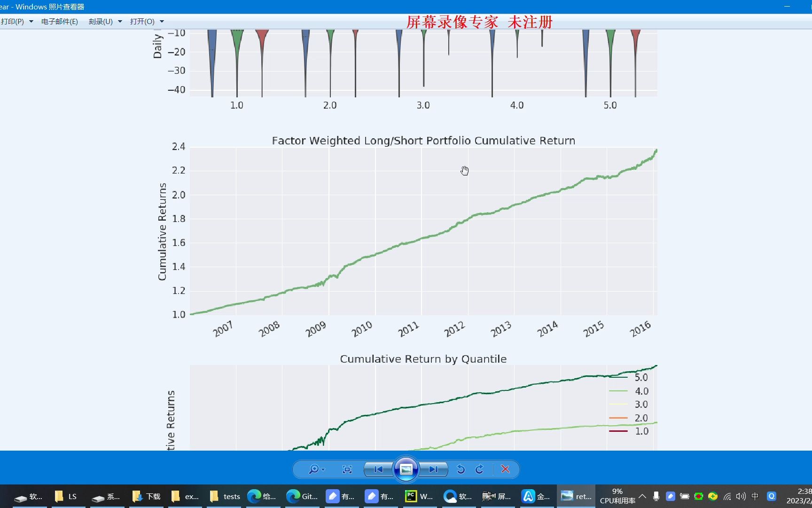Delete the image with the red X

[506, 469]
